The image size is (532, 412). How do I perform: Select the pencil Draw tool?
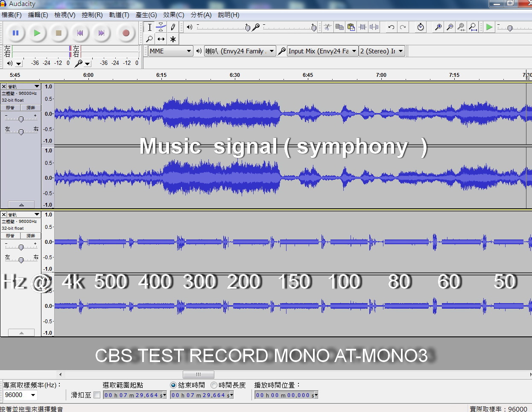point(173,27)
